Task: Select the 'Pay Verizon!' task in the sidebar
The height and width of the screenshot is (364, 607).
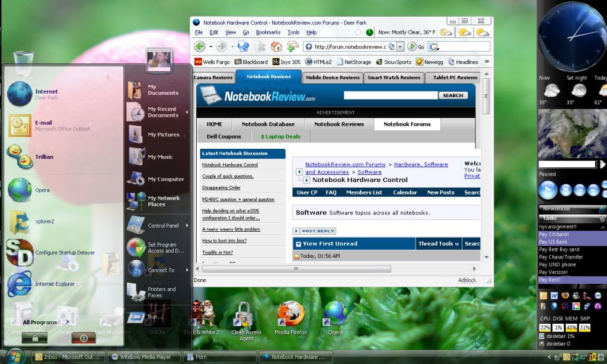Action: tap(571, 272)
